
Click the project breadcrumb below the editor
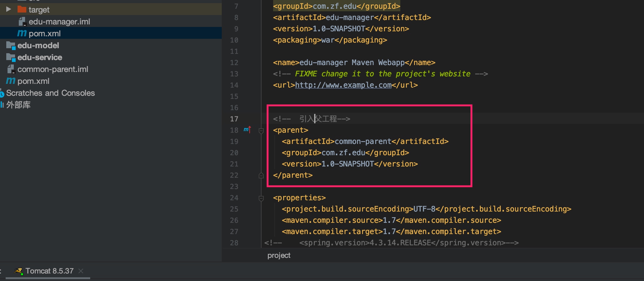[279, 255]
